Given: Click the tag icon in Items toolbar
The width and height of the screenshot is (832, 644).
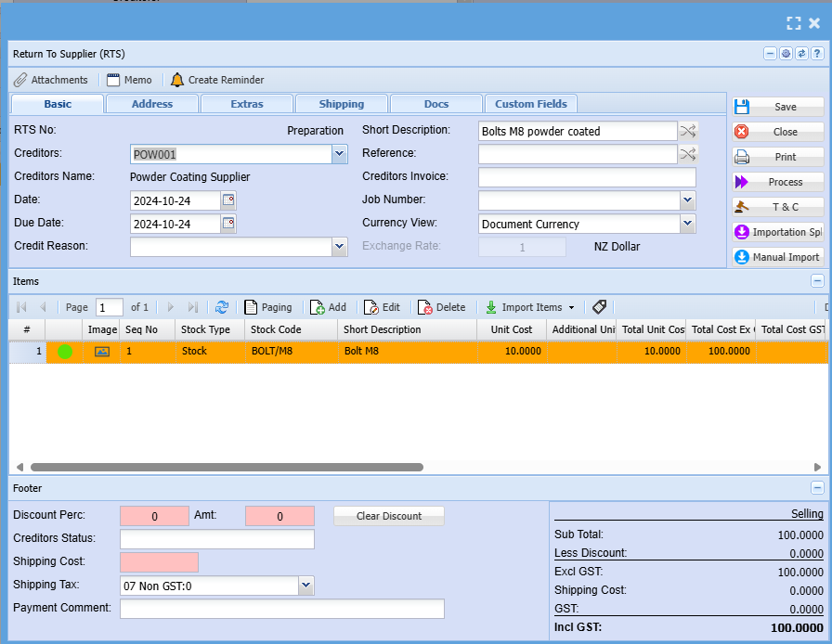Looking at the screenshot, I should coord(599,307).
